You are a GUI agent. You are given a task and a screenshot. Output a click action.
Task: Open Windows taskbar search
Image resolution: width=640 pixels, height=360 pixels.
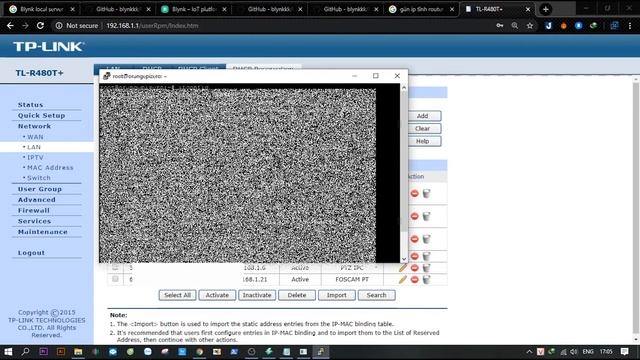coord(25,351)
